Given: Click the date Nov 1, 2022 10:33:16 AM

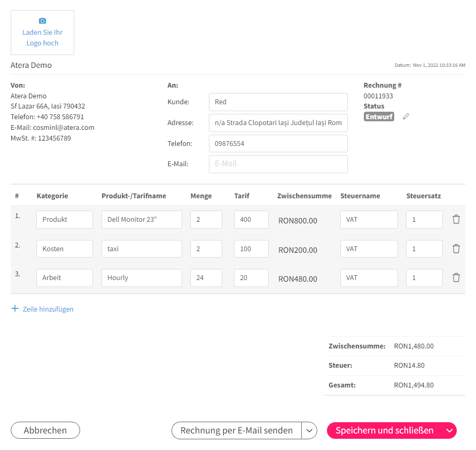Looking at the screenshot, I should (x=439, y=65).
